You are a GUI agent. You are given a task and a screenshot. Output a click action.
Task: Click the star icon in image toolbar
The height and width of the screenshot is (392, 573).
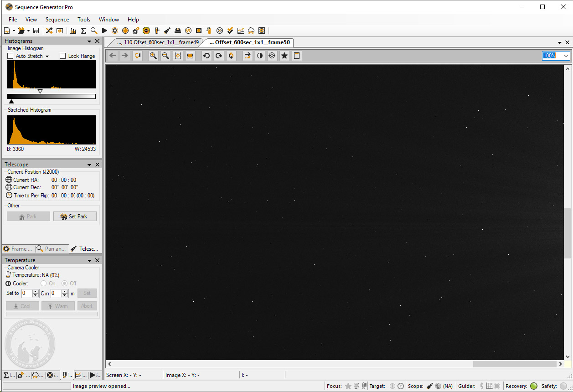coord(284,56)
